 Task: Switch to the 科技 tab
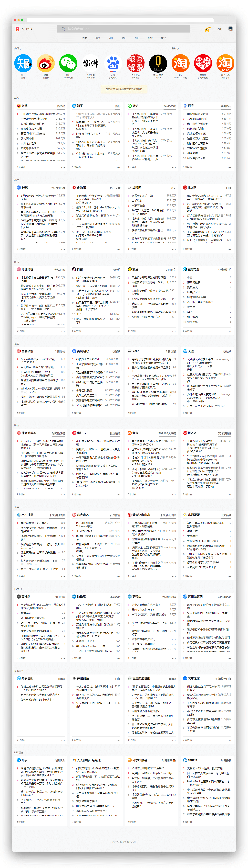(111, 38)
